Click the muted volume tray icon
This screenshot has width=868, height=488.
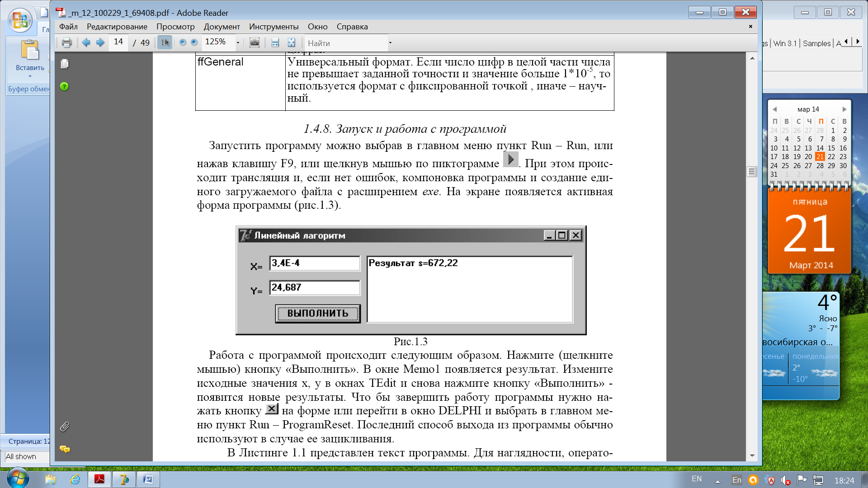786,480
